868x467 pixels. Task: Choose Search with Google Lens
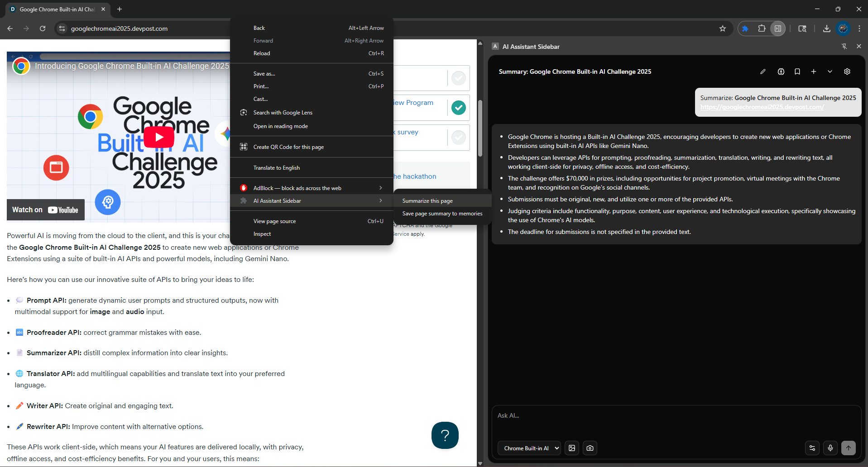(x=312, y=113)
